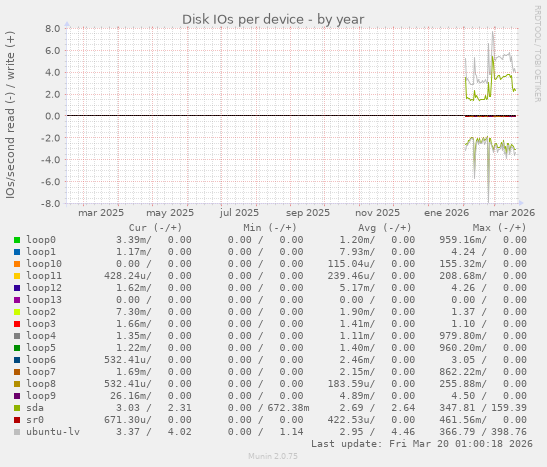Select the loop0 legend label
547x467 pixels.
41,240
